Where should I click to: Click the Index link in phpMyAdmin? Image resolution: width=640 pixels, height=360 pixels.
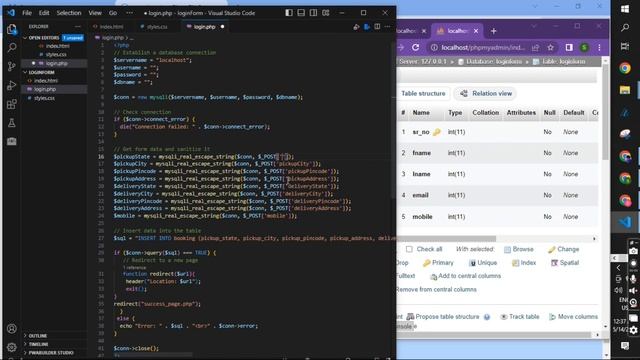524,263
